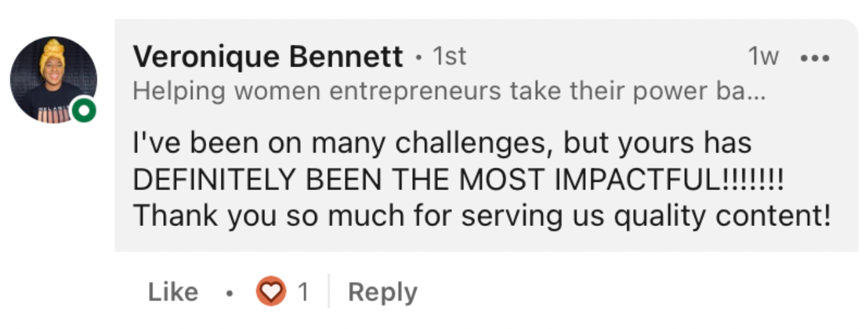The image size is (868, 329).
Task: Open the three-dot comment options menu
Action: click(x=815, y=58)
